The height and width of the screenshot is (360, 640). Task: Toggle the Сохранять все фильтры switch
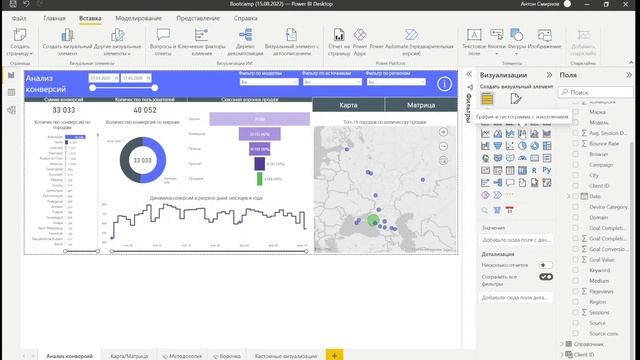(546, 277)
